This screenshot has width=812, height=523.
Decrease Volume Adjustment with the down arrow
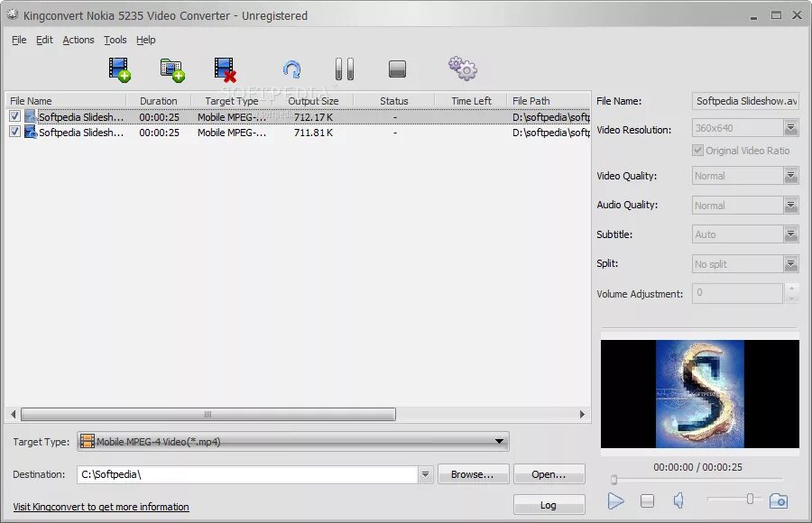coord(790,298)
